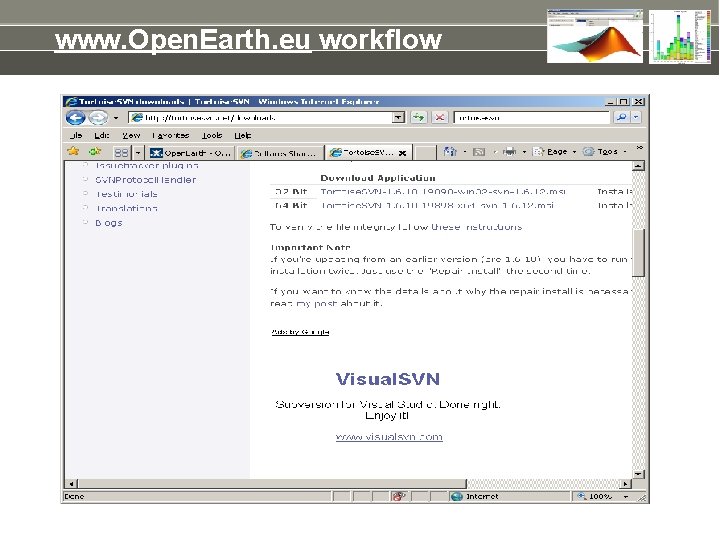Click the browser Back arrow button
The height and width of the screenshot is (540, 720).
[x=75, y=118]
